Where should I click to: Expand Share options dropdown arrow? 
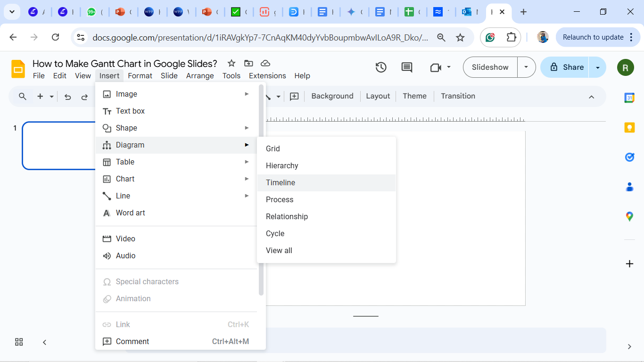coord(598,67)
